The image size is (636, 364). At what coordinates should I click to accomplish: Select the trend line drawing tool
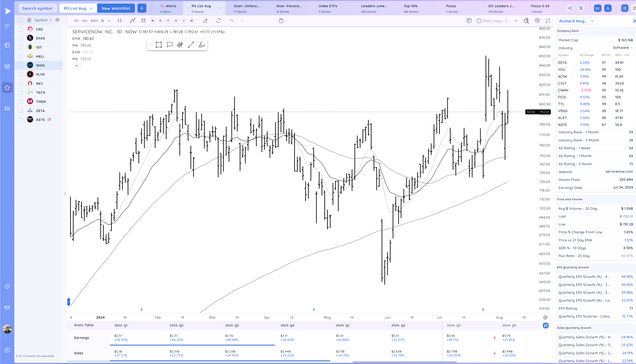pyautogui.click(x=191, y=45)
